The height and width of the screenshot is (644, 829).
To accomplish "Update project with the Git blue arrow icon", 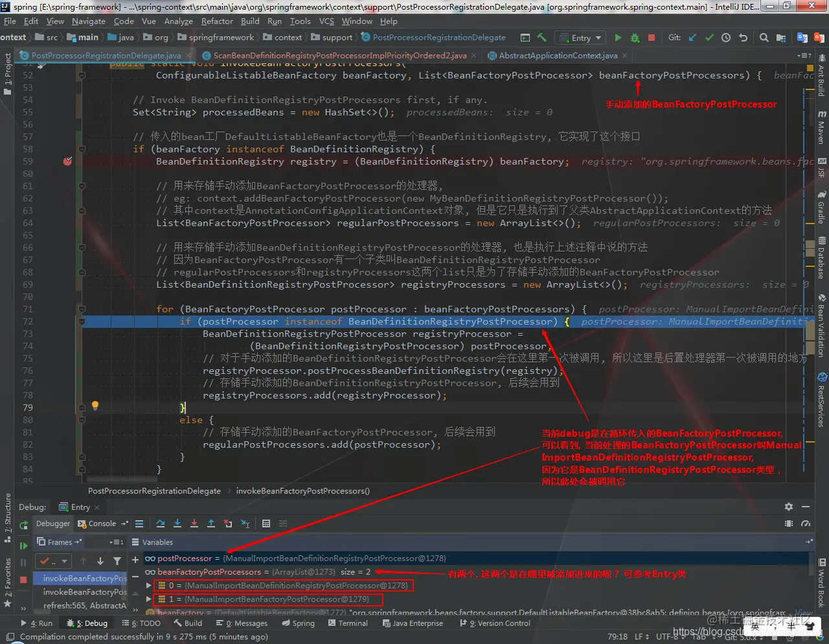I will [x=692, y=38].
